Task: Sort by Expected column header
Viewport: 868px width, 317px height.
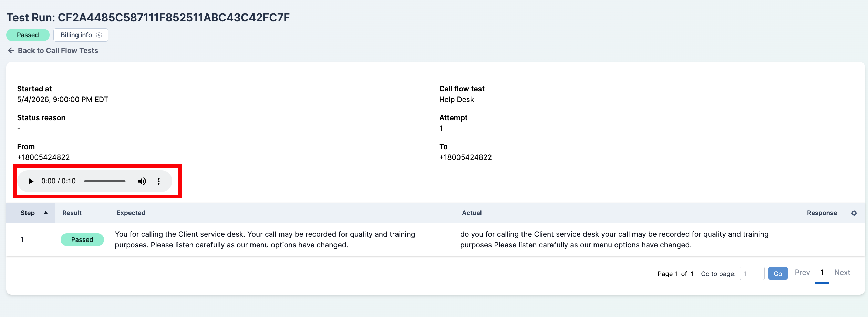Action: (x=131, y=213)
